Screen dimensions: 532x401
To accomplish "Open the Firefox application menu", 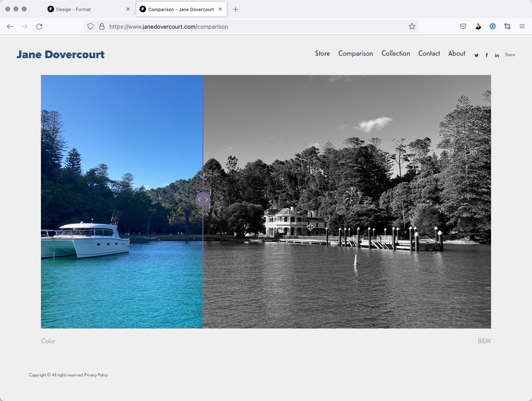I will (522, 26).
